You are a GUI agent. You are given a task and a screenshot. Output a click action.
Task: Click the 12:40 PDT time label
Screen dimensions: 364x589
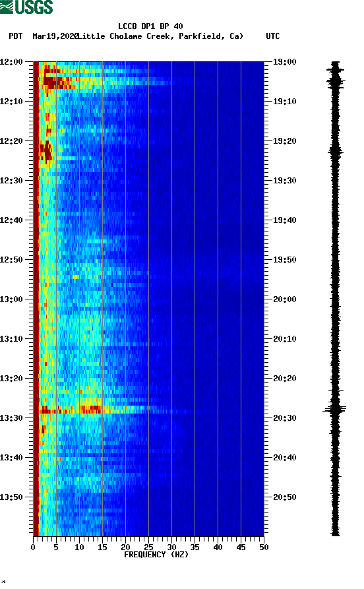pyautogui.click(x=11, y=220)
